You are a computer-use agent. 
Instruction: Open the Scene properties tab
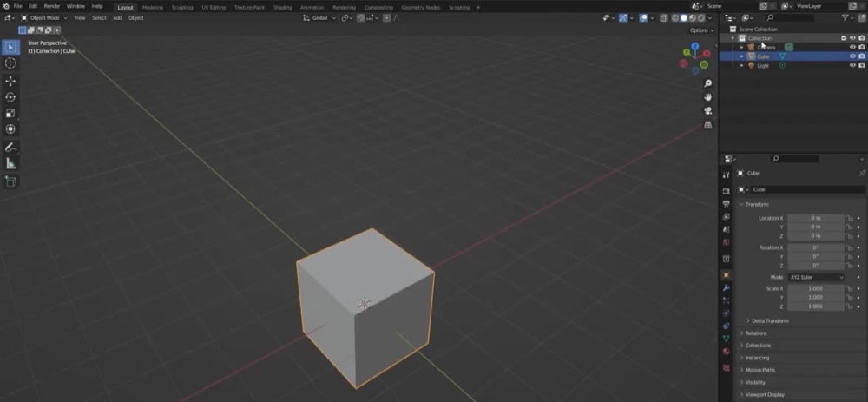pyautogui.click(x=727, y=229)
